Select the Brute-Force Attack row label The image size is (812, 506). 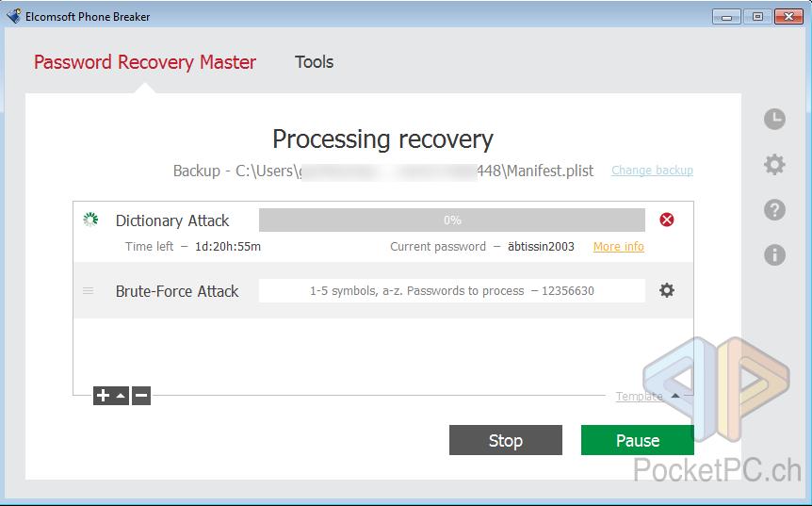pyautogui.click(x=177, y=291)
